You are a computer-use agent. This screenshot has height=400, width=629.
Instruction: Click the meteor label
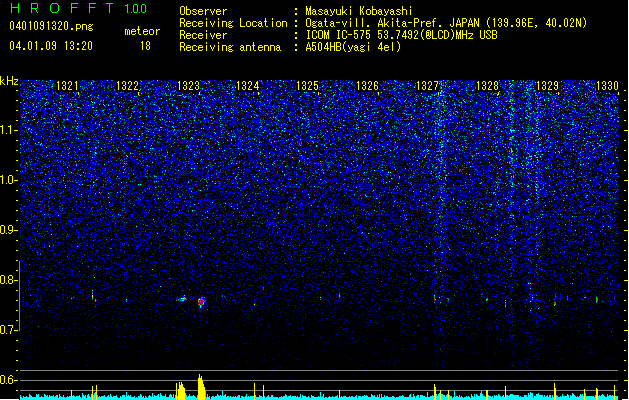click(142, 31)
